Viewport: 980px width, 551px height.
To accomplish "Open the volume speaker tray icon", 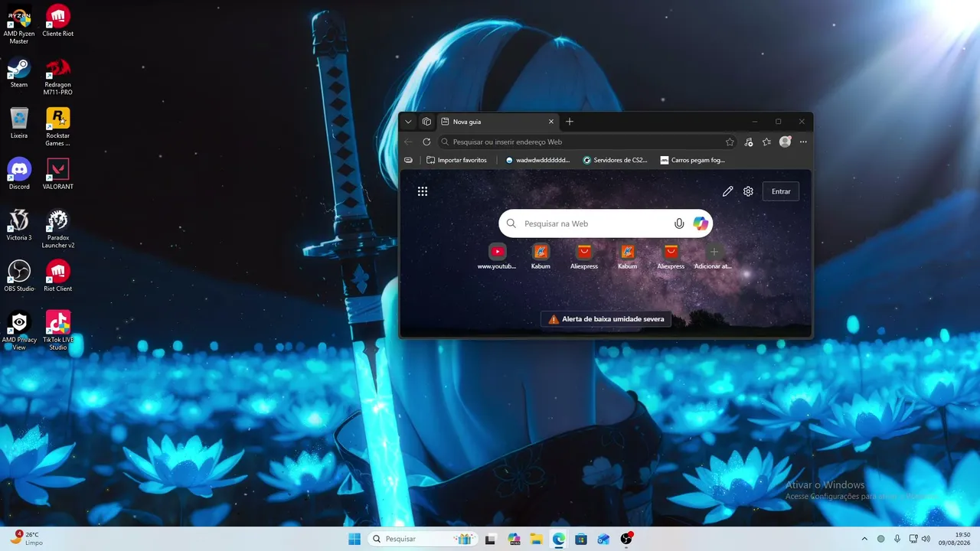I will point(926,539).
